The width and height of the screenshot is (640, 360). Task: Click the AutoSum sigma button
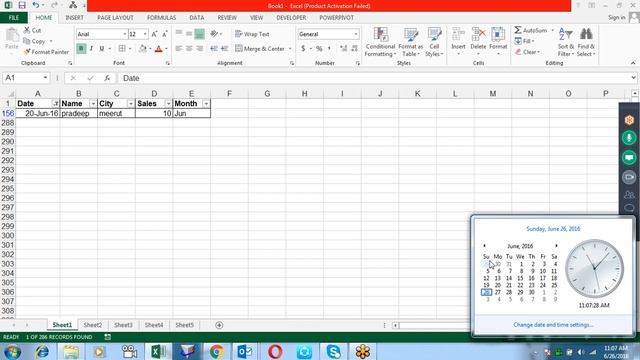click(530, 30)
